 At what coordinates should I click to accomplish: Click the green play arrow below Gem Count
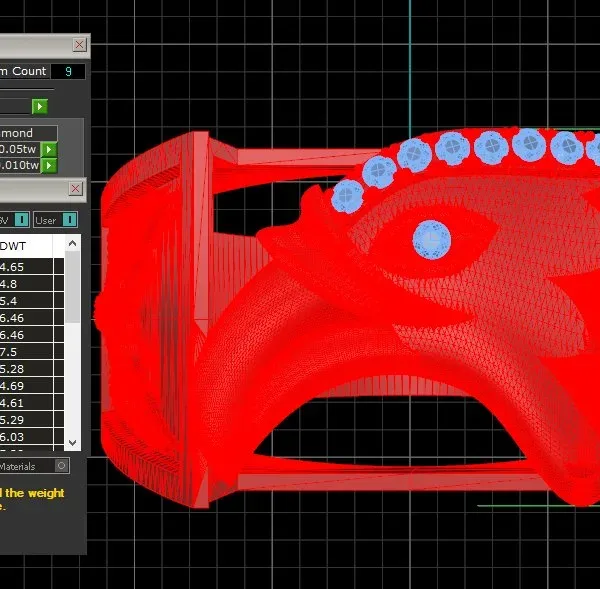(40, 106)
